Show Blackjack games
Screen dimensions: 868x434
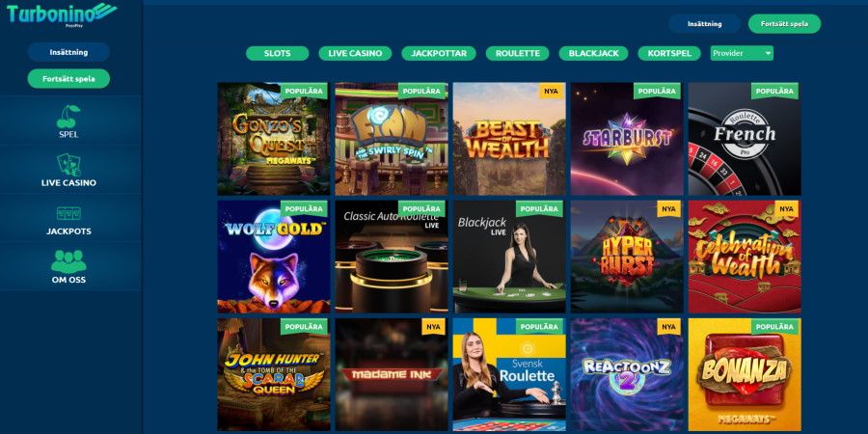[593, 53]
